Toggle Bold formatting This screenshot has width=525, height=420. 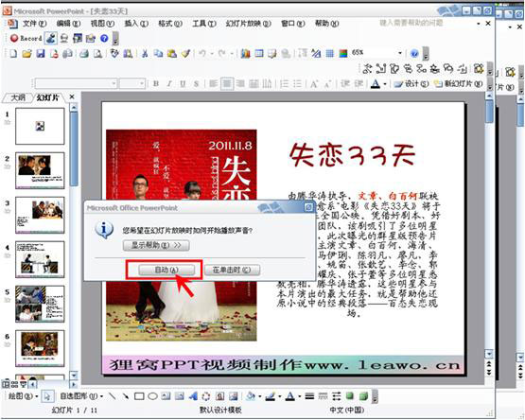(x=156, y=83)
